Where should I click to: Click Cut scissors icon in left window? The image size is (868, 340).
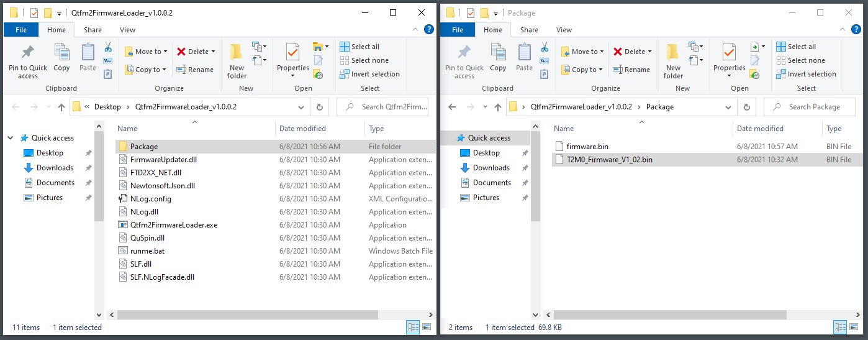pos(107,47)
